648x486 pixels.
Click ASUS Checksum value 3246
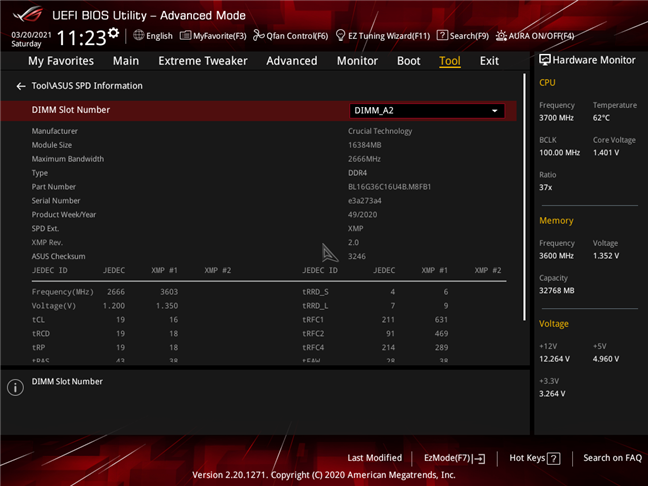(x=357, y=256)
